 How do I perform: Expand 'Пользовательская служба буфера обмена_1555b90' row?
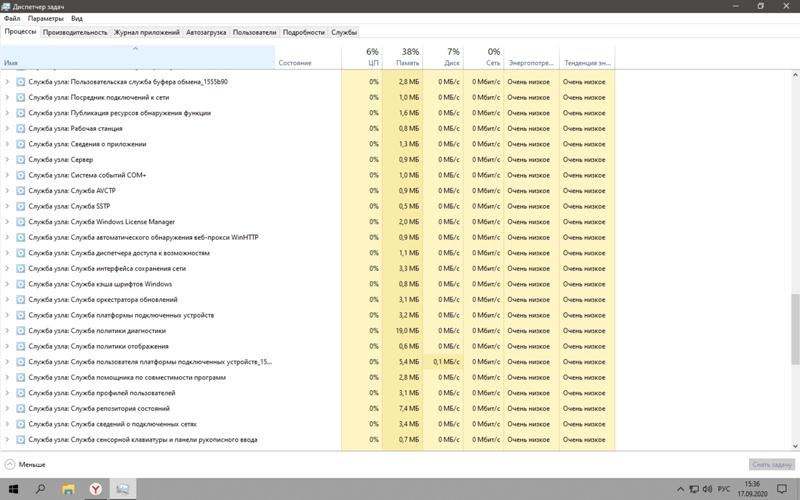(x=7, y=82)
